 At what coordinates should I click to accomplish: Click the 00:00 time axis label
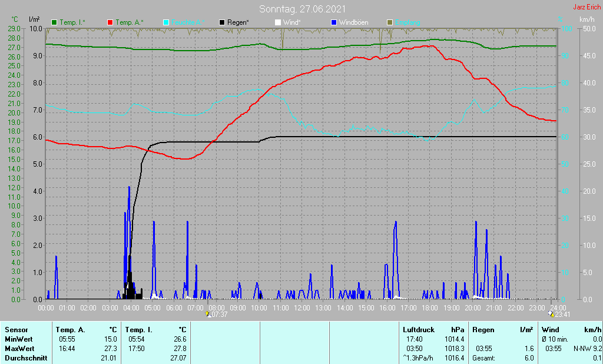46,308
